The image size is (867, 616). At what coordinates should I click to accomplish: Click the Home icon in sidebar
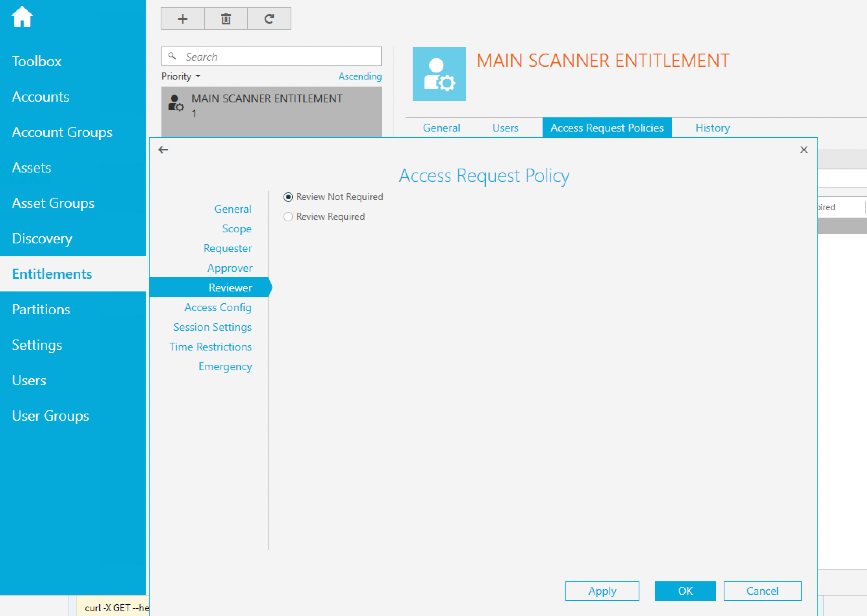[22, 17]
